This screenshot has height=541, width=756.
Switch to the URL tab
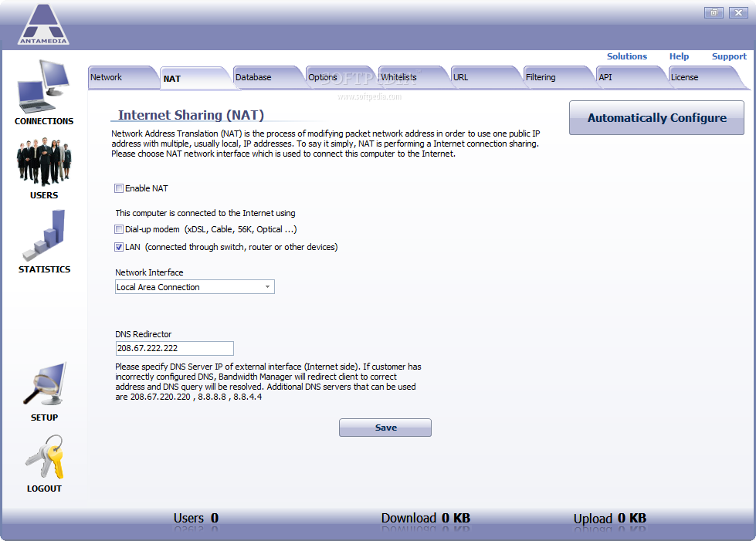pos(486,77)
